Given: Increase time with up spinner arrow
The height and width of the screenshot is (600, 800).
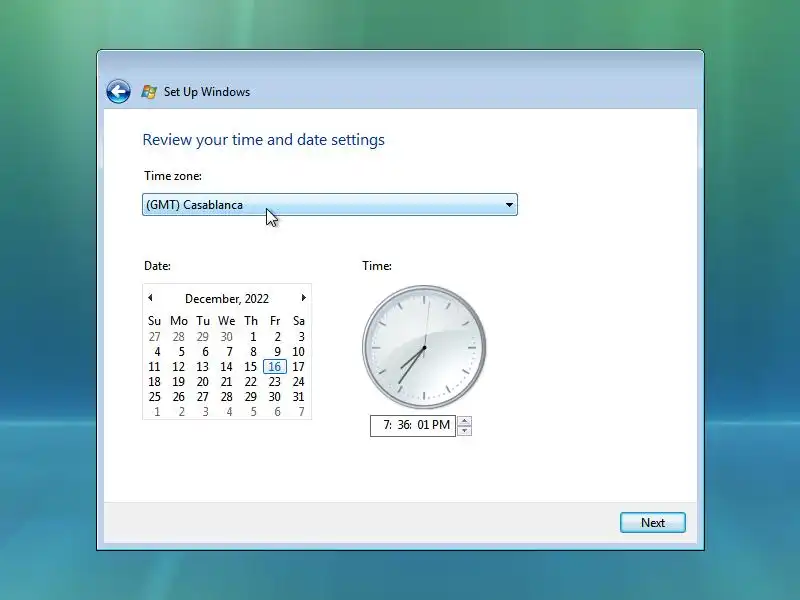Looking at the screenshot, I should [464, 421].
